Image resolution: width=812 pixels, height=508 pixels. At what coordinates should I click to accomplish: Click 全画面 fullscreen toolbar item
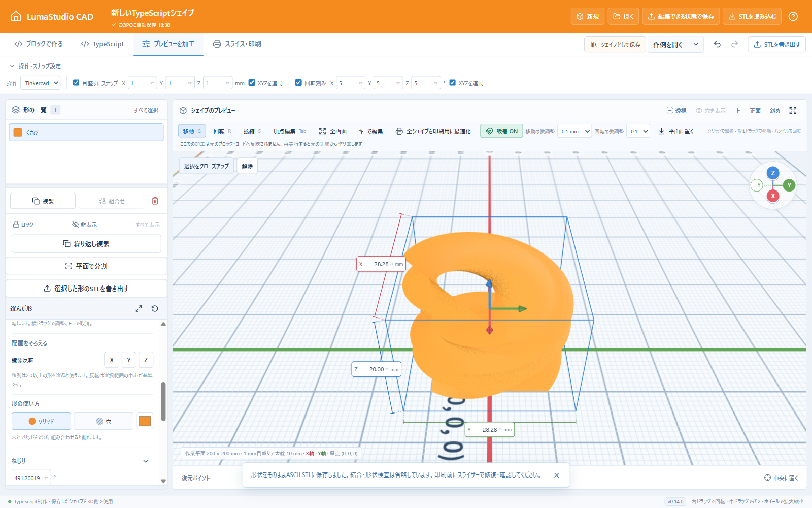(x=333, y=131)
